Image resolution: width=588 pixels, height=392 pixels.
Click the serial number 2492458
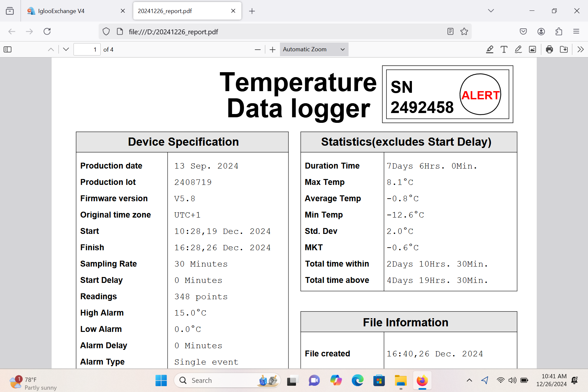pyautogui.click(x=422, y=107)
